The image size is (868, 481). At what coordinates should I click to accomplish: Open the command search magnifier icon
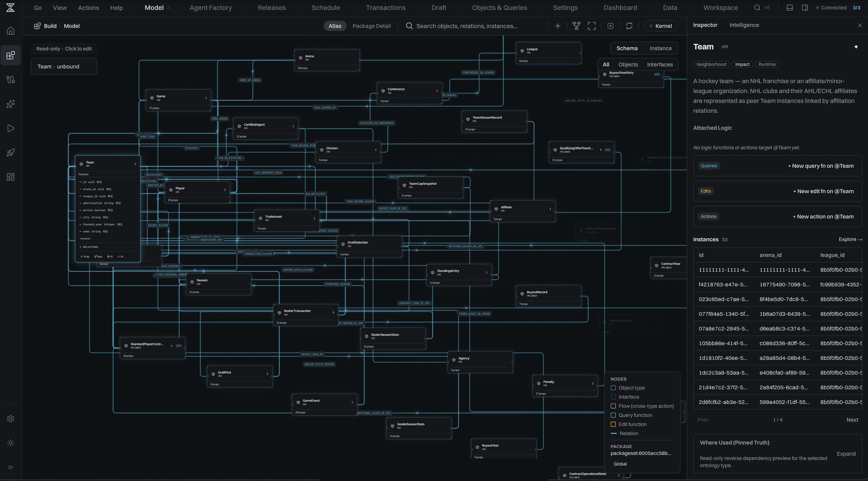(x=757, y=7)
